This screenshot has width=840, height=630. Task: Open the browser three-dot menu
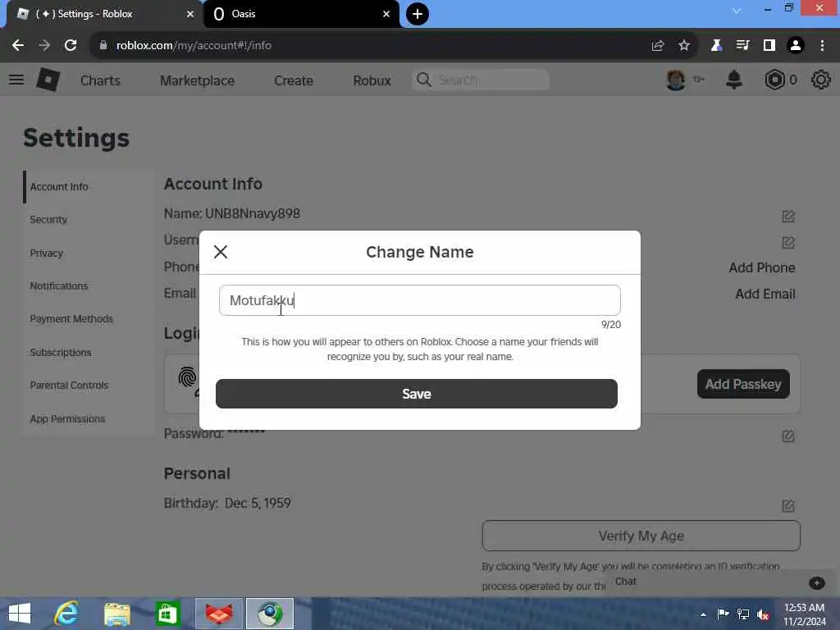tap(822, 46)
